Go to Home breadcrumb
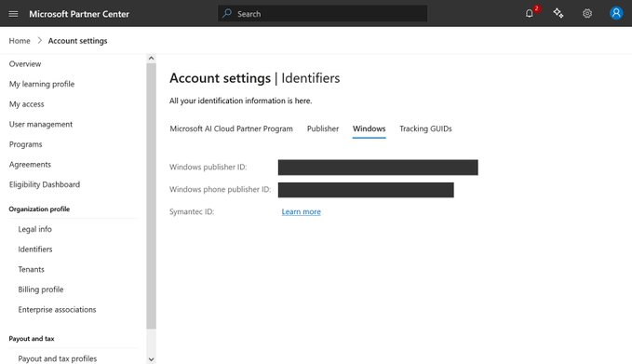 point(20,41)
